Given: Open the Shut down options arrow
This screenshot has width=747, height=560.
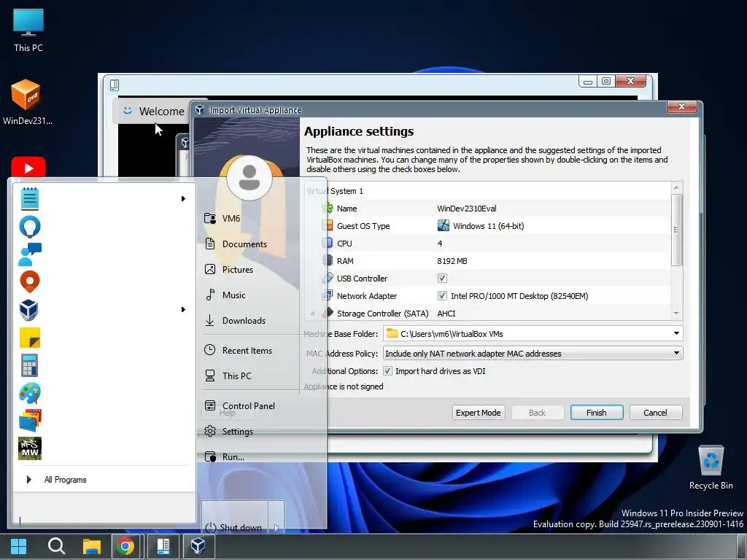Looking at the screenshot, I should (276, 528).
